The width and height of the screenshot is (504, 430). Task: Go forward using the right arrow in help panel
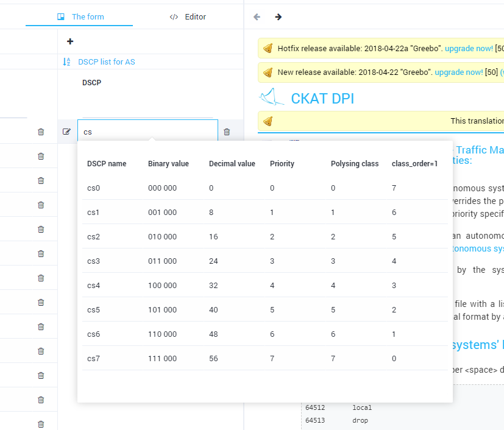pos(279,17)
